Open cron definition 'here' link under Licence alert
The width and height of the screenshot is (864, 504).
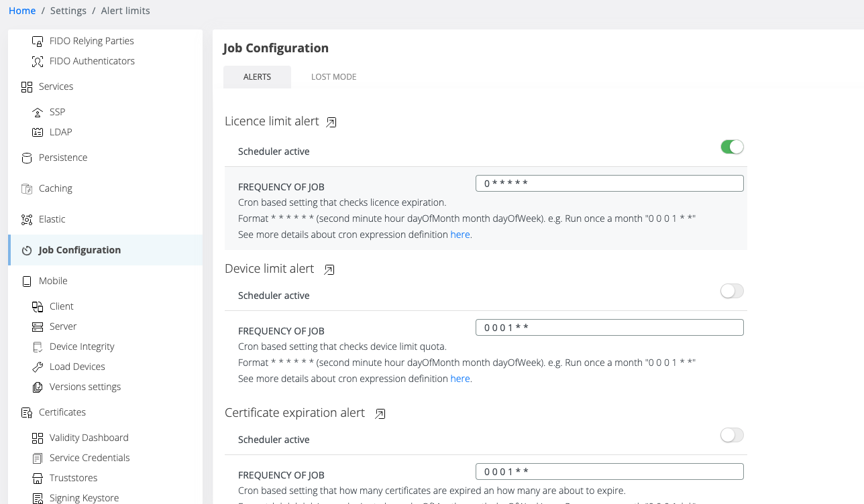pos(460,235)
